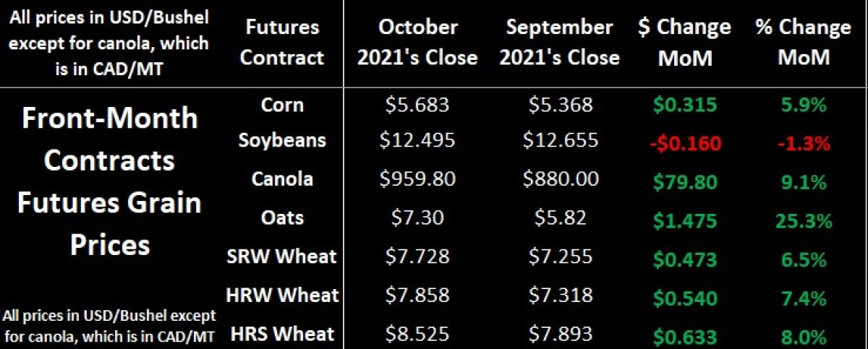Click the Soybeans row label

pos(282,140)
